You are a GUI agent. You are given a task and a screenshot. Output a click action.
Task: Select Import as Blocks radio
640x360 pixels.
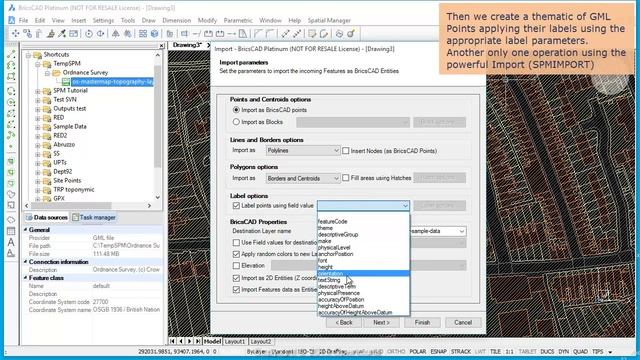(x=236, y=122)
